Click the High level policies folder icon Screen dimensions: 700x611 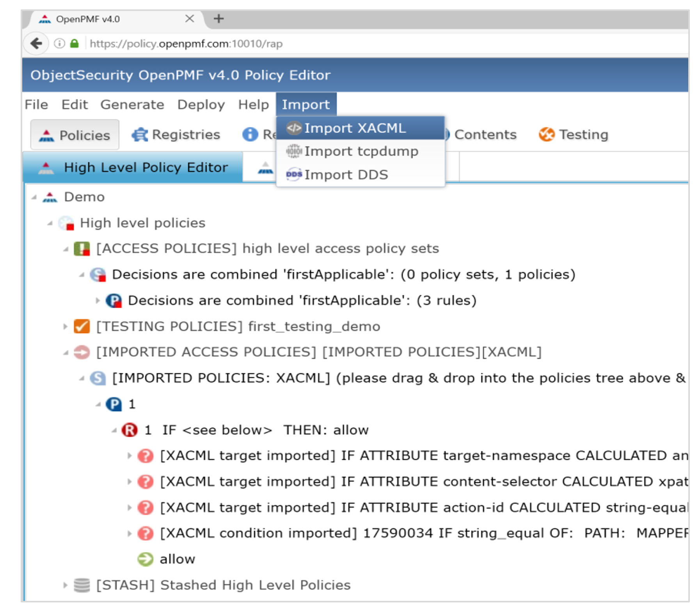tap(66, 223)
